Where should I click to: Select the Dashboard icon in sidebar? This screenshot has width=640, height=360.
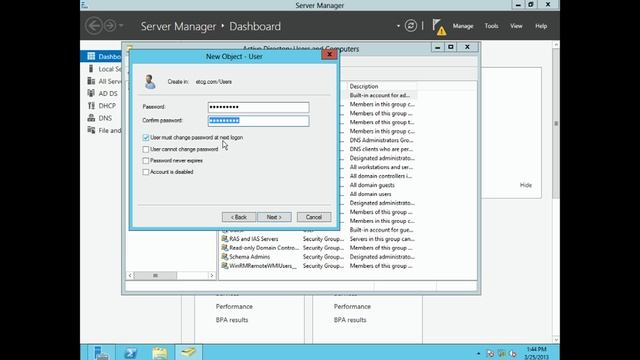point(91,56)
